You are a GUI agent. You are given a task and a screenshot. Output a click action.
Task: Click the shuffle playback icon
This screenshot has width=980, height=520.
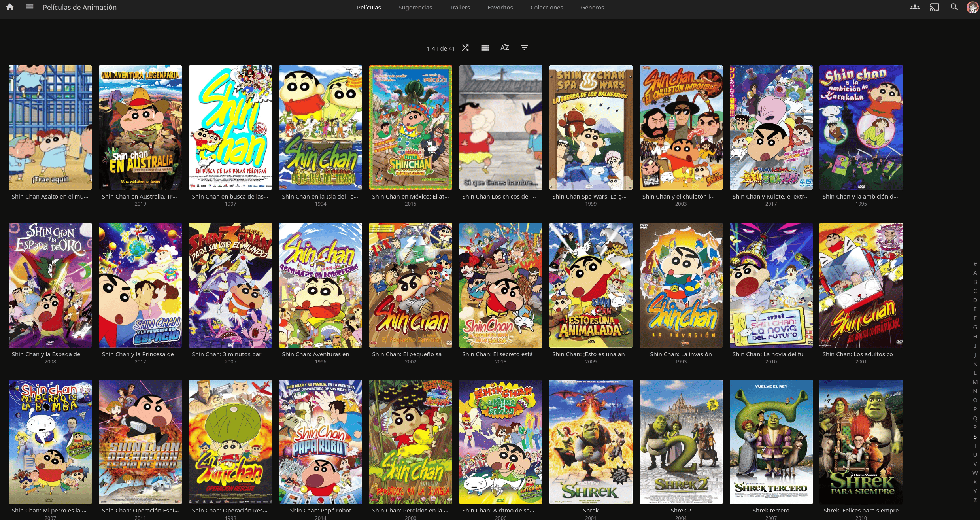pyautogui.click(x=465, y=48)
